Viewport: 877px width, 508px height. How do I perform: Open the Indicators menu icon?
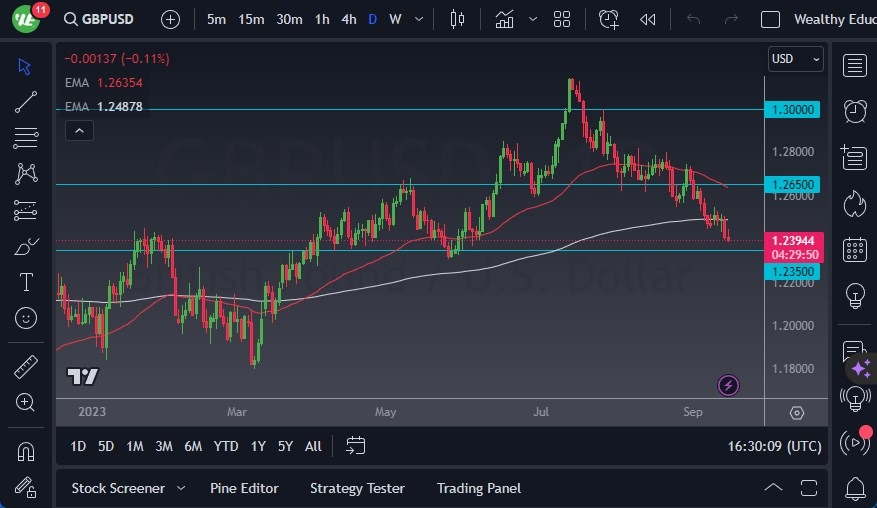click(504, 19)
